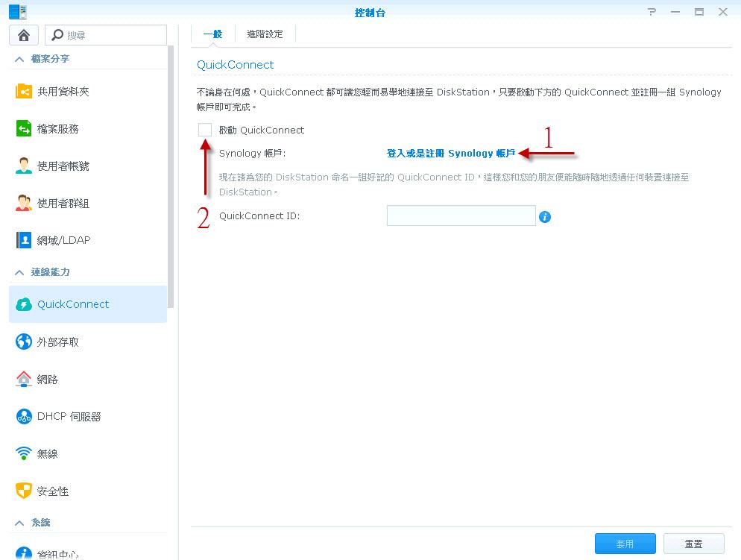Open the 檔案服務 file services icon

(24, 128)
